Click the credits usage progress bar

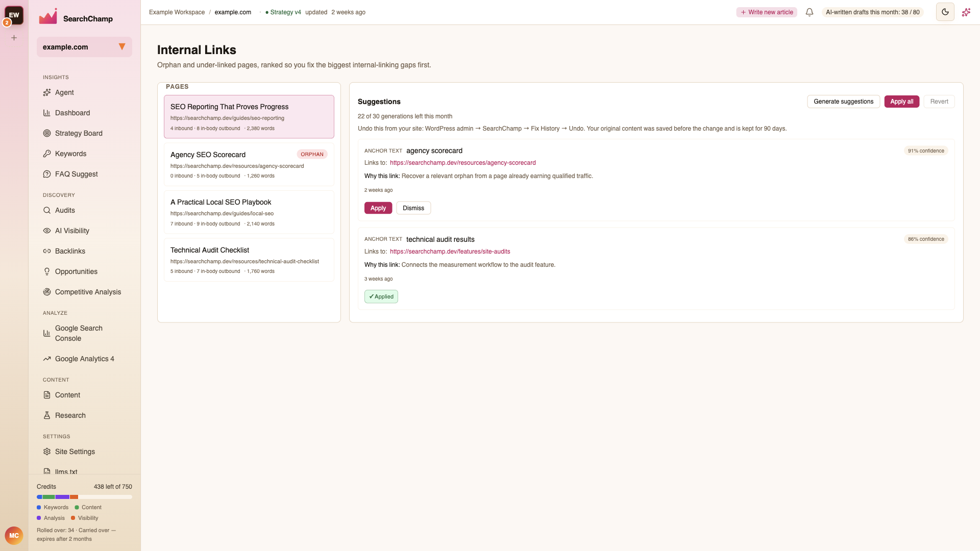point(84,497)
